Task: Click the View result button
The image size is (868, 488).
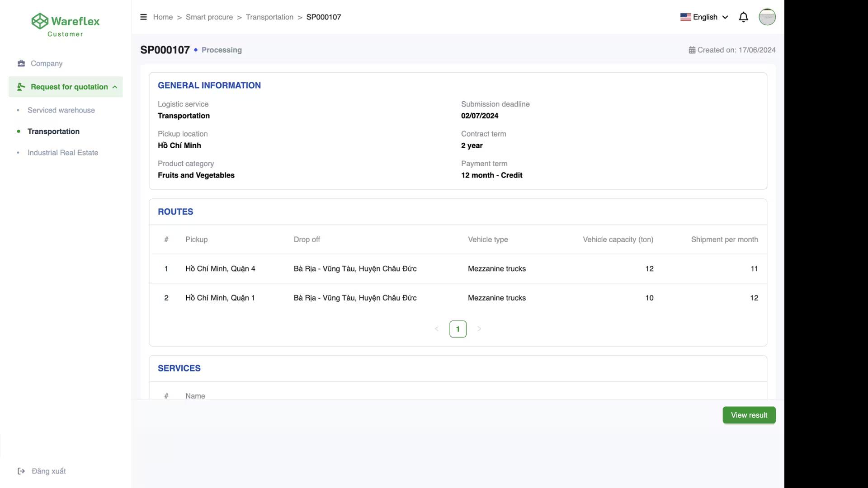Action: click(749, 415)
